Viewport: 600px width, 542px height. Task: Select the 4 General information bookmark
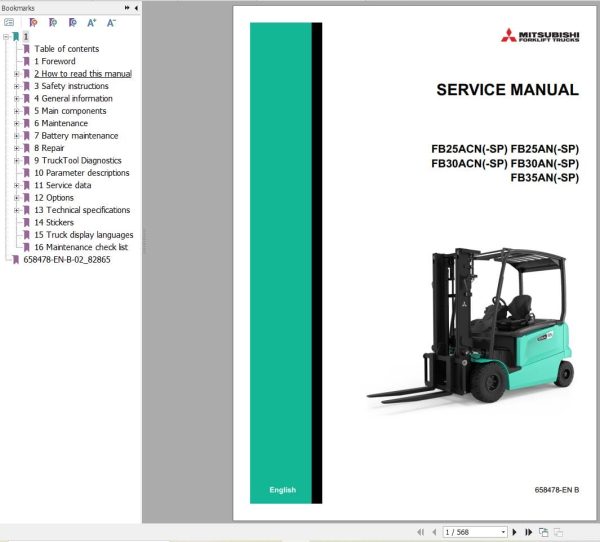(73, 98)
